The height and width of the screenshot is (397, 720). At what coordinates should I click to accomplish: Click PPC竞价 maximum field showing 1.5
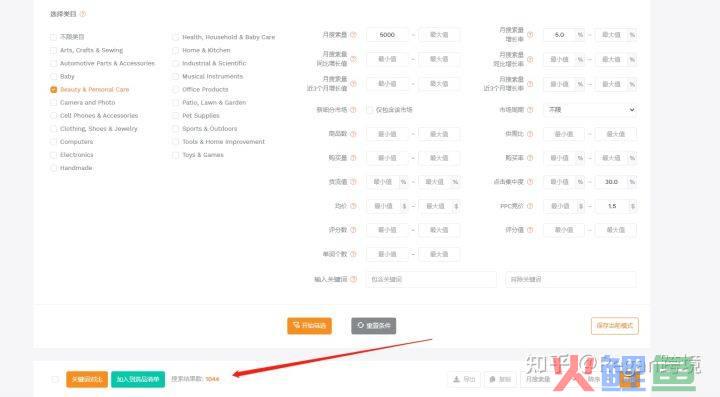click(x=612, y=206)
